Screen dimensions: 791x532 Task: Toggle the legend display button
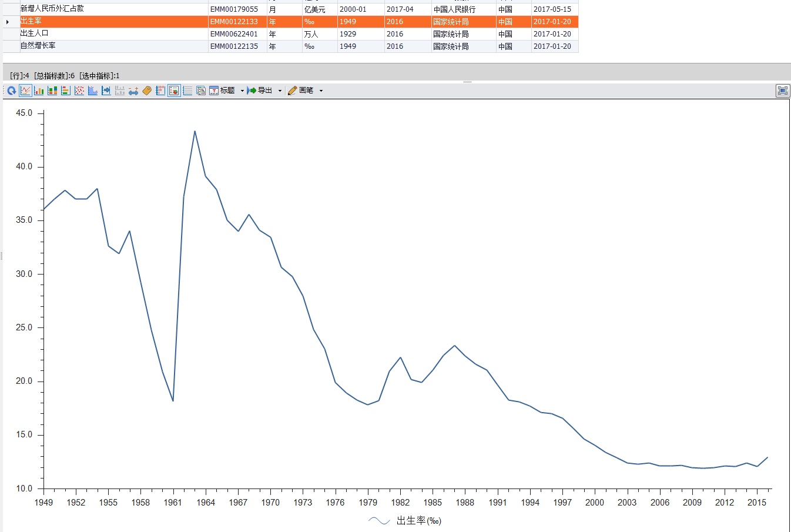(x=174, y=91)
